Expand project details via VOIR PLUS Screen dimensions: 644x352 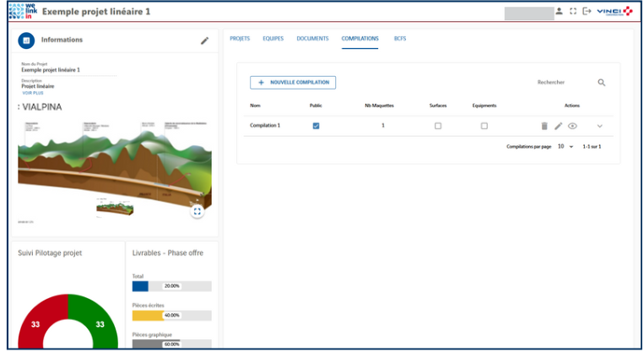coord(30,92)
